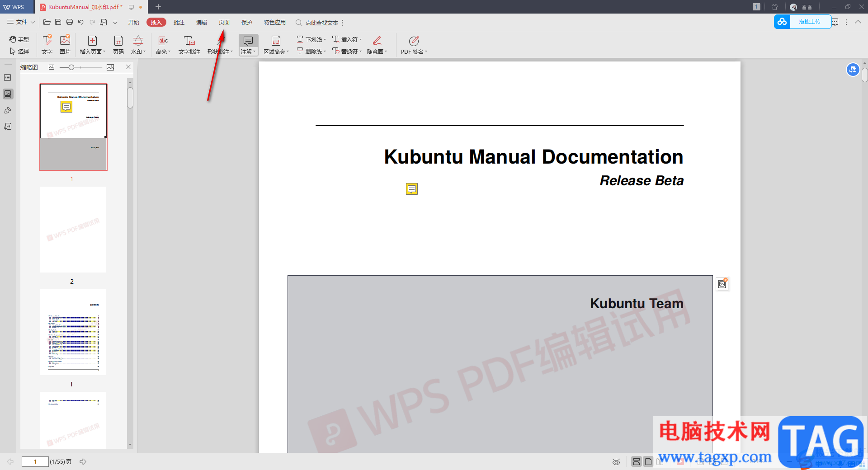Switch to the Edit (编辑) tab
This screenshot has width=868, height=470.
coord(202,22)
